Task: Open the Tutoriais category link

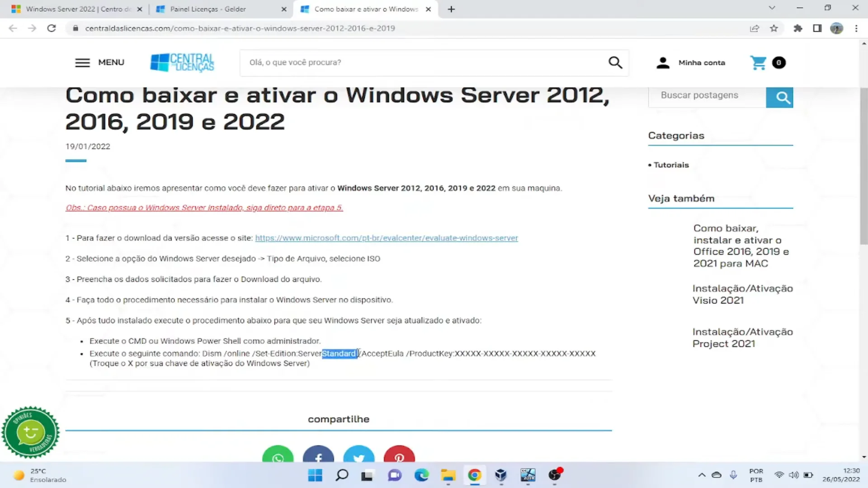Action: pos(671,165)
